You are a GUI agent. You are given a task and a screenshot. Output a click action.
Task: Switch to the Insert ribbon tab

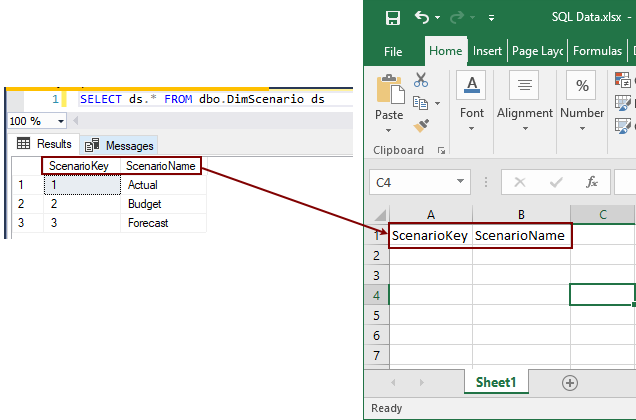[487, 51]
